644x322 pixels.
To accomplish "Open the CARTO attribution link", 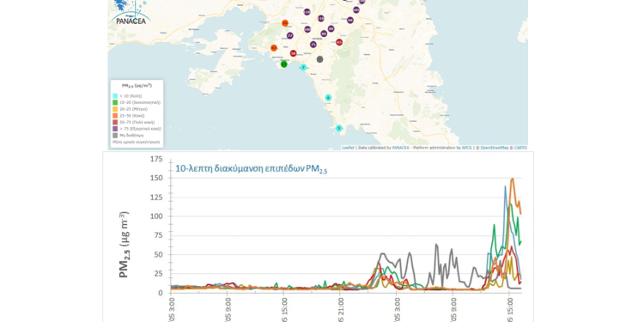I will click(520, 148).
